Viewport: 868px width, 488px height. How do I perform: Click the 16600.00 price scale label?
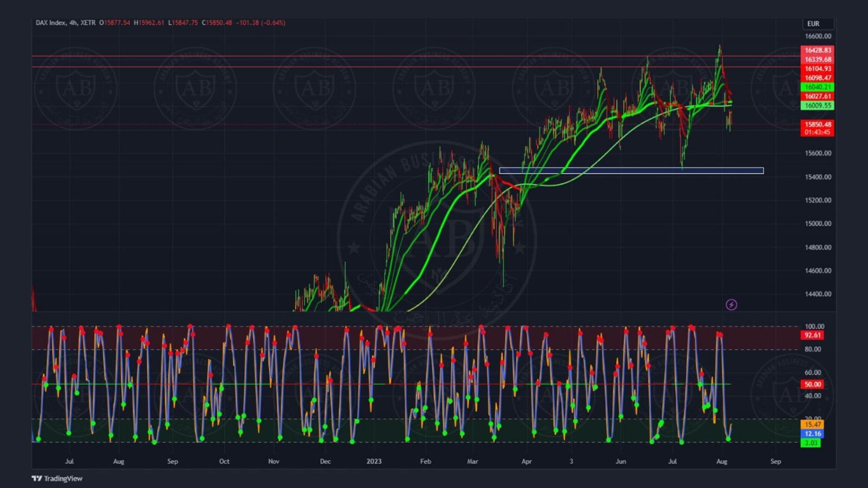point(818,36)
